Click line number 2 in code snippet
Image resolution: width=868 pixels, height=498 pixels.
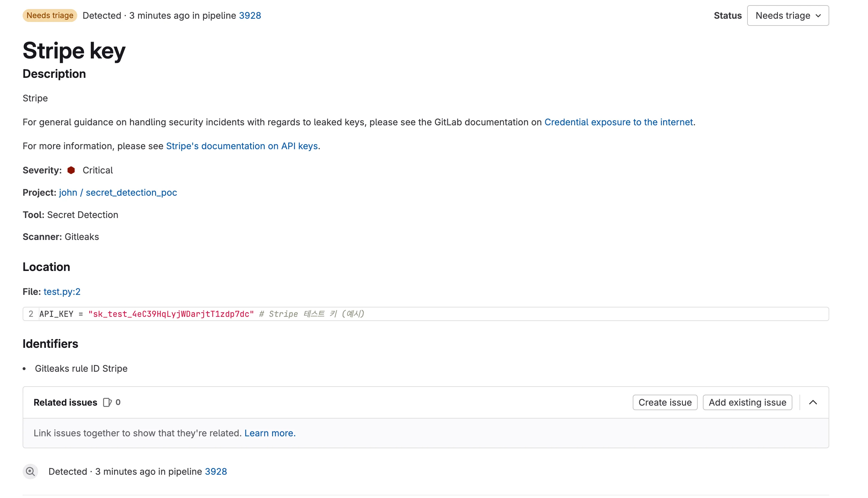coord(31,314)
